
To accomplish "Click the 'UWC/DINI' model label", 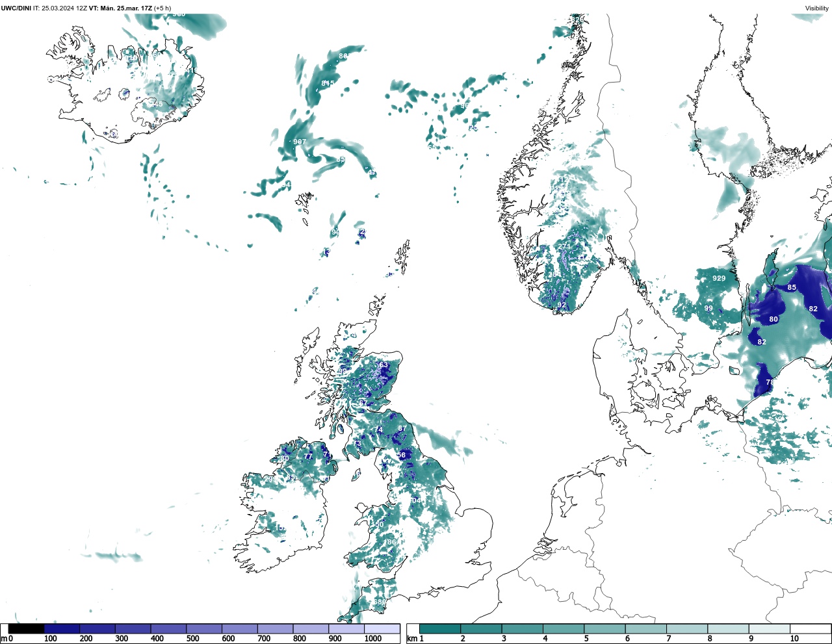I will (17, 8).
